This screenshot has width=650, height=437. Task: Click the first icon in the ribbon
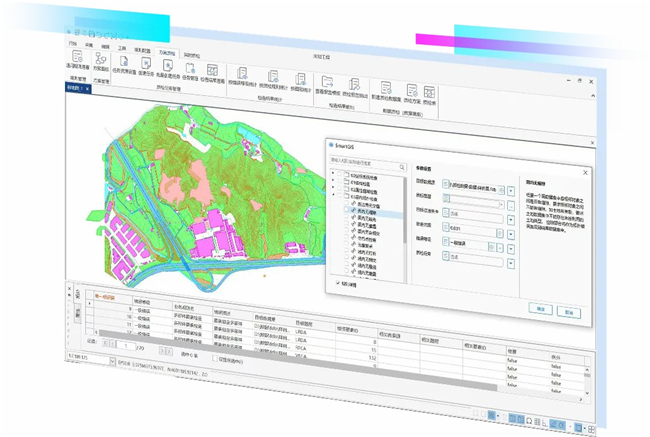click(x=75, y=58)
